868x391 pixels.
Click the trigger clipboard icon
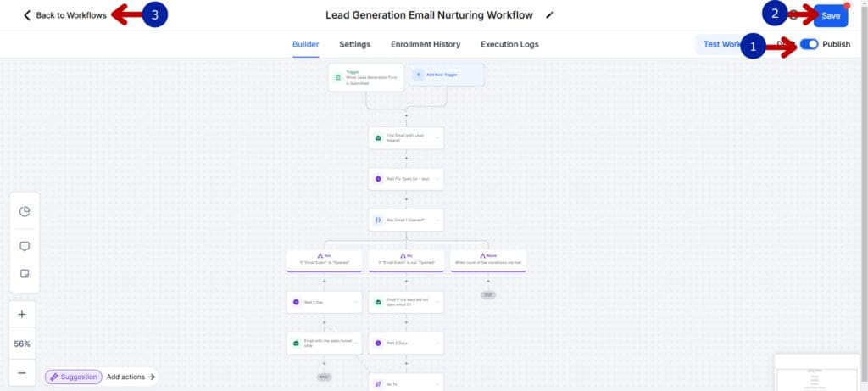pos(337,77)
